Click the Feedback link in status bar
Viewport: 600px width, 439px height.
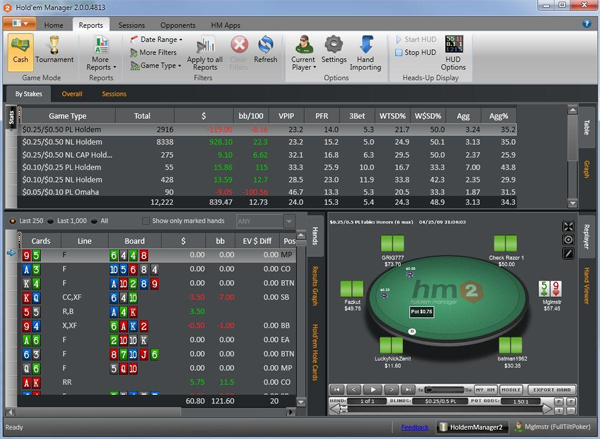[x=418, y=428]
